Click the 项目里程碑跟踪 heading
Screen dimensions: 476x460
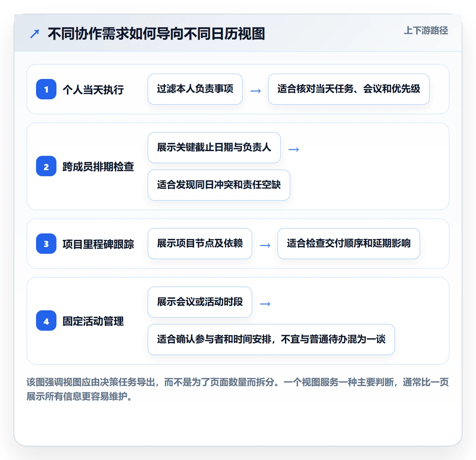[98, 244]
